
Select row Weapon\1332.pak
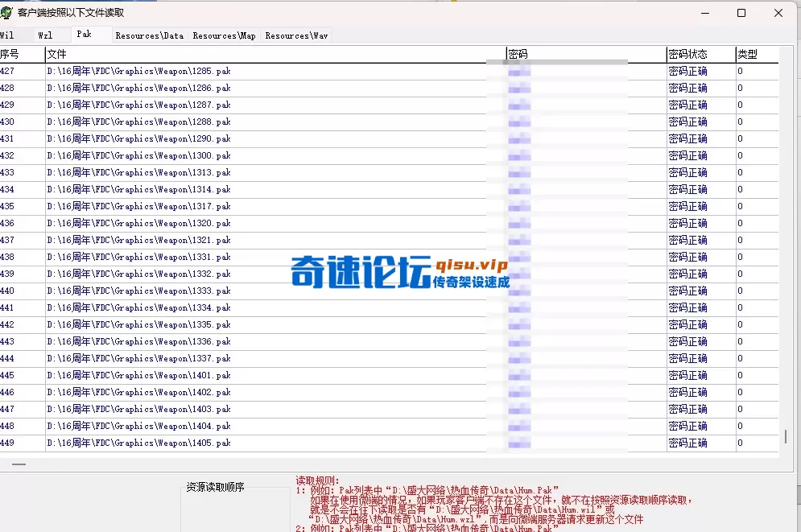click(x=390, y=274)
